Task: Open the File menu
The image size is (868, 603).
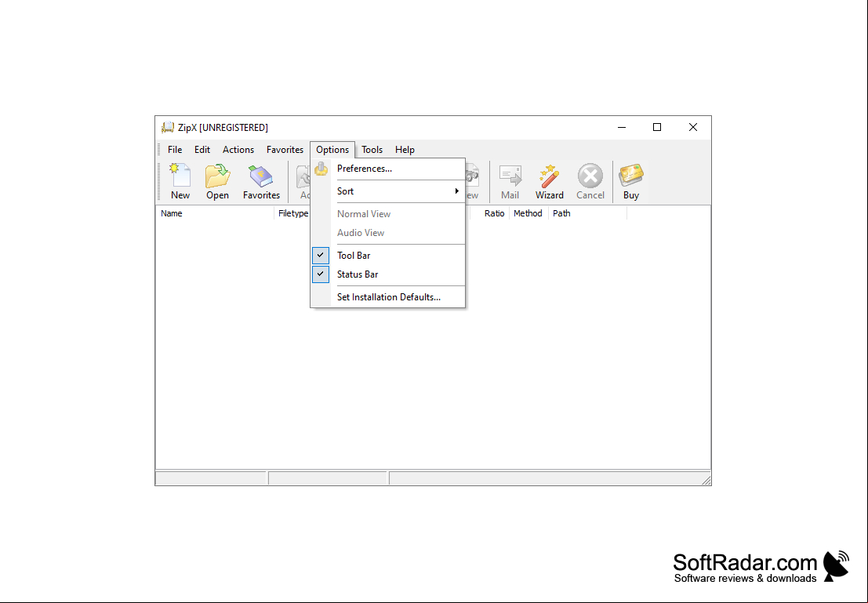Action: pyautogui.click(x=175, y=150)
